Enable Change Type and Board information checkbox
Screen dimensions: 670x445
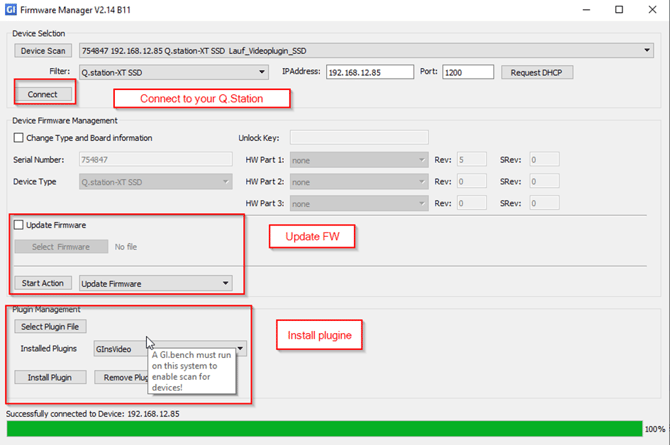tap(19, 138)
